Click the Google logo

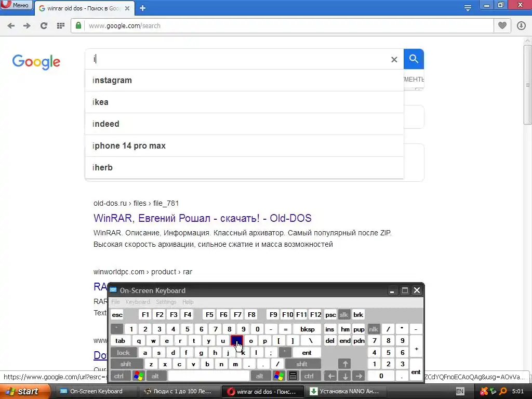pos(36,62)
